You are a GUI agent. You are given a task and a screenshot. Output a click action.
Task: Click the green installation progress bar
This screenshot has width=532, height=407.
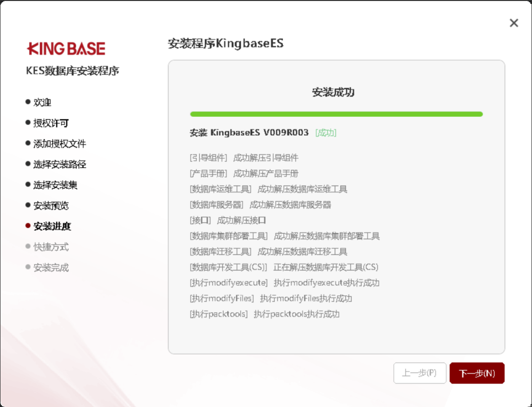coord(336,114)
